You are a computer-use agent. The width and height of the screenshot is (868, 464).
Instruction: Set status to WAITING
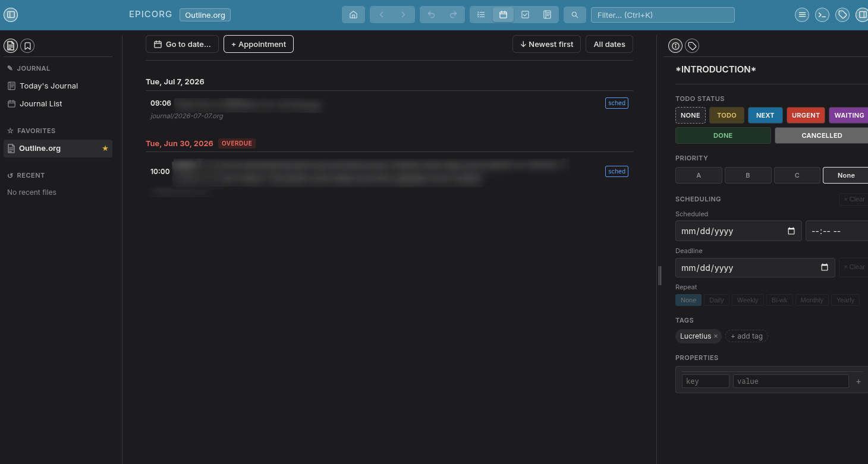pos(848,115)
